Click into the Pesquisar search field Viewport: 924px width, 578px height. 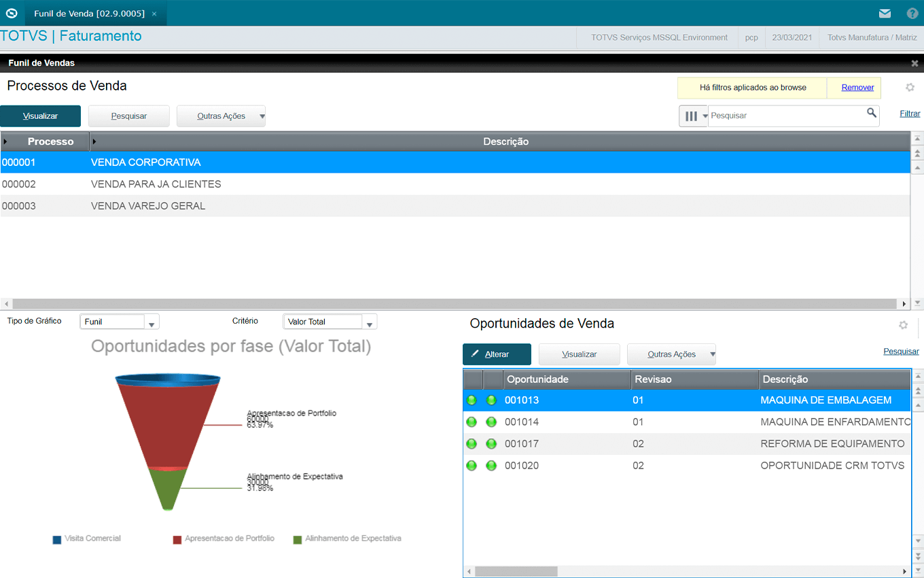[x=785, y=116]
